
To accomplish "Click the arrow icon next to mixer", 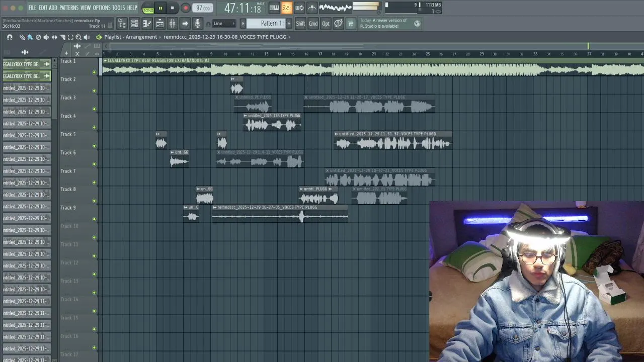I will 185,24.
